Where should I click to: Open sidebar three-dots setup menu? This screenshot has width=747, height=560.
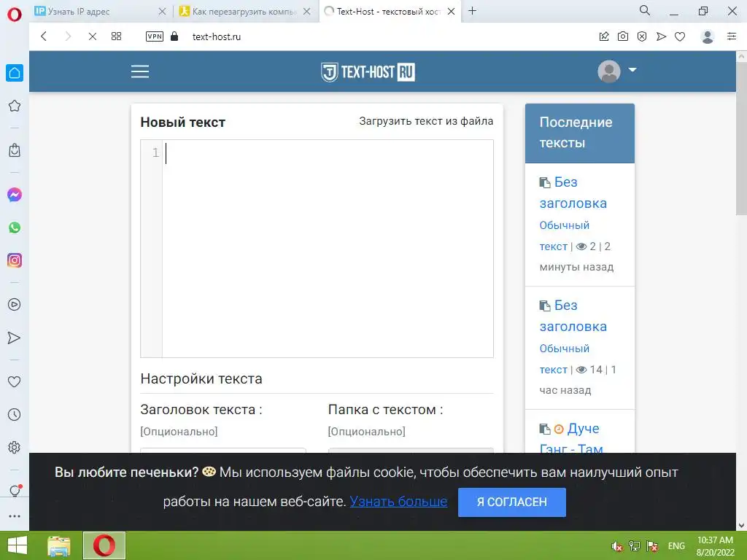(x=15, y=516)
